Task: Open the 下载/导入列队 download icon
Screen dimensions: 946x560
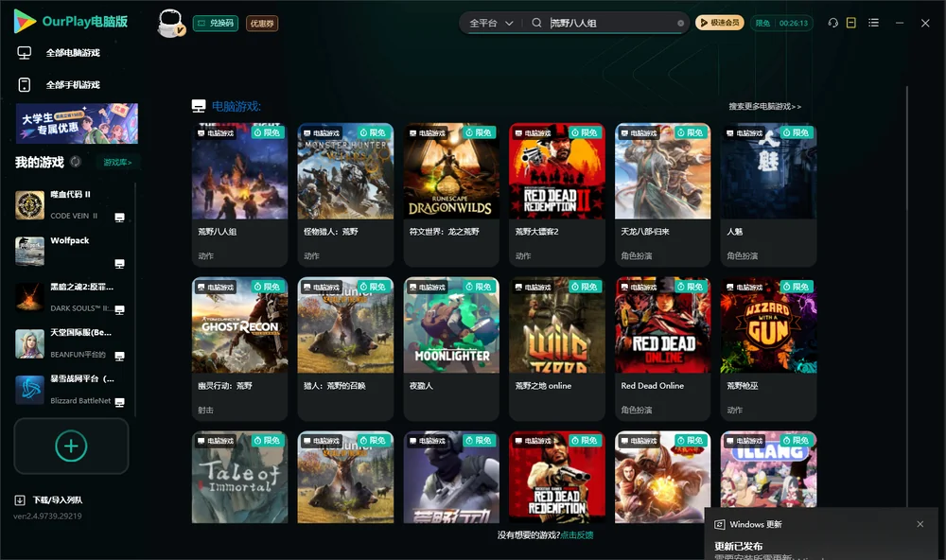Action: 20,499
